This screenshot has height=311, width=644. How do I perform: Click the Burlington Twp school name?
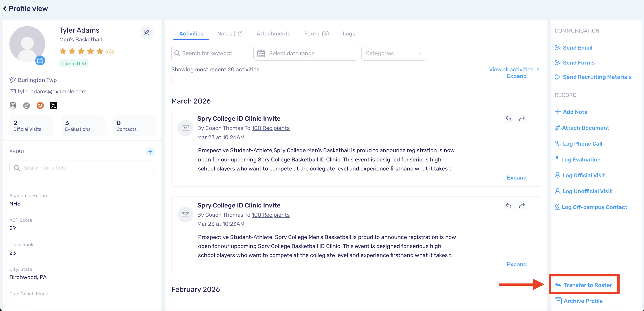click(37, 80)
